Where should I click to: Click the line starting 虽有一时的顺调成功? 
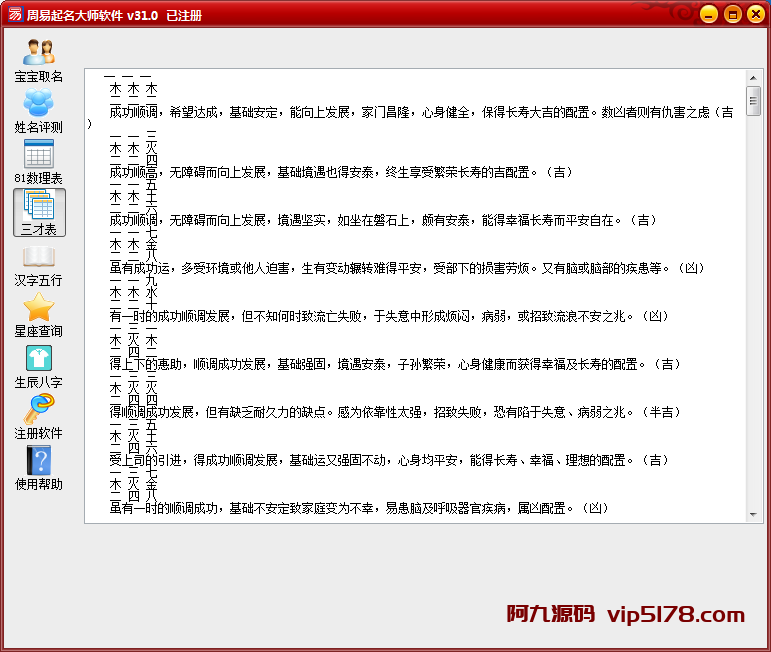(x=359, y=508)
